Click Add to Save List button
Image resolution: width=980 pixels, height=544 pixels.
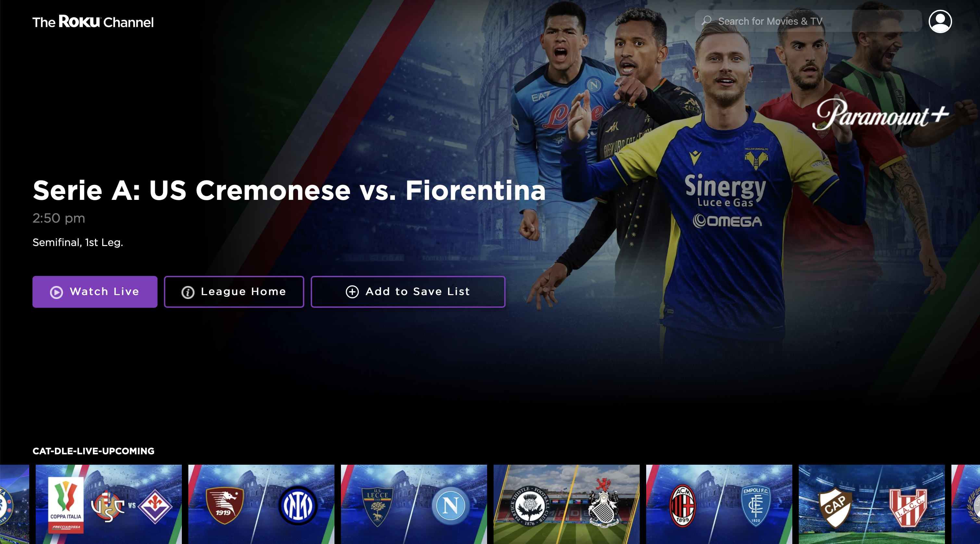pyautogui.click(x=408, y=291)
